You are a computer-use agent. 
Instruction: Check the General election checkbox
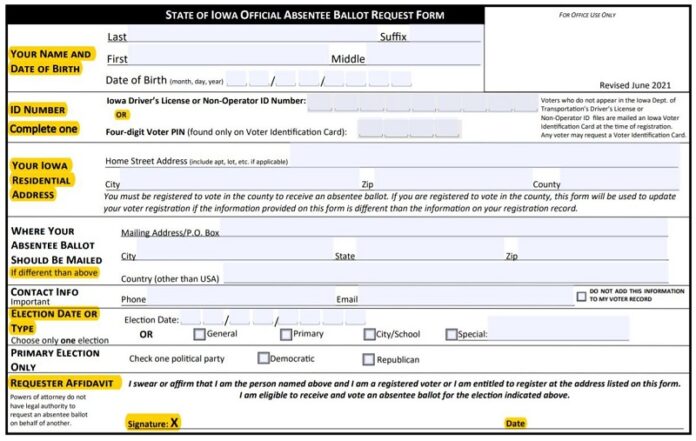[199, 334]
